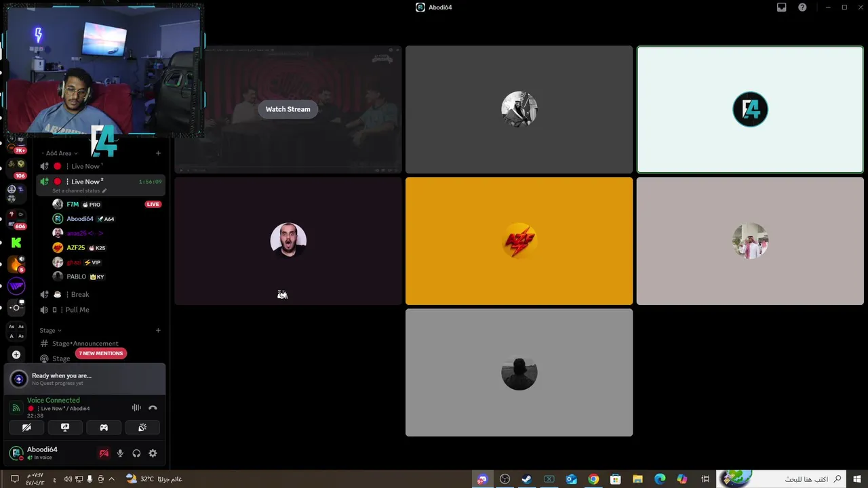Open the server folder with 606 badge
868x488 pixels.
[16, 218]
